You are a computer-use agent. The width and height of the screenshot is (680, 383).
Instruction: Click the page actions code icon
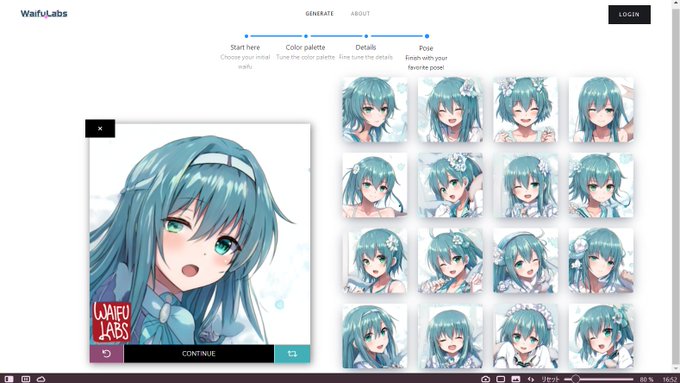pyautogui.click(x=531, y=379)
